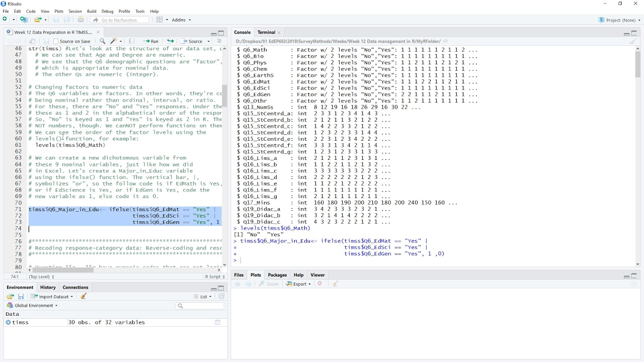Click Show in new window icon
Image resolution: width=644 pixels, height=362 pixels.
pos(33,41)
